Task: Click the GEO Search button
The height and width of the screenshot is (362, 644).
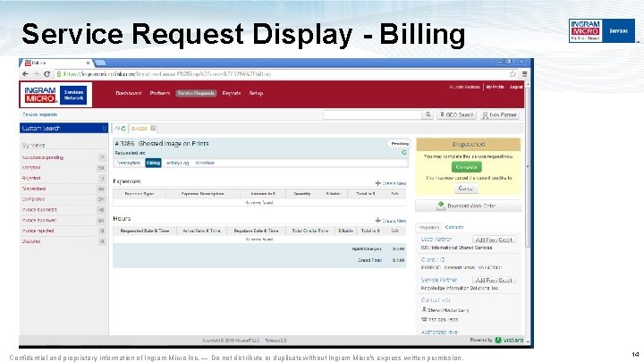Action: tap(456, 114)
